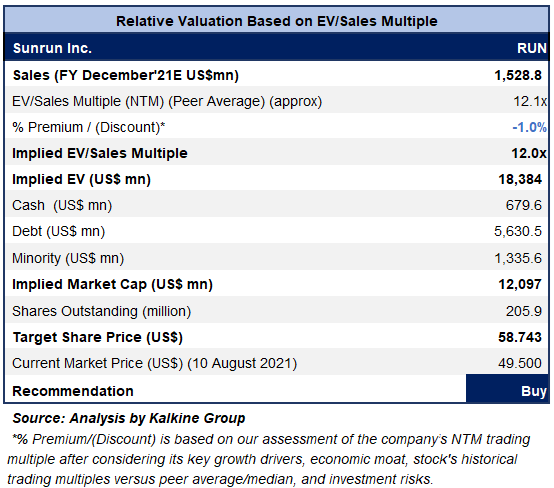Viewport: 554px width, 488px height.
Task: Select the 'Cash (US$ mn)' label
Action: pos(62,205)
